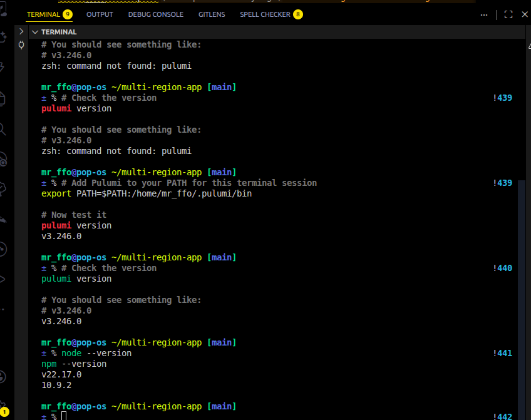Click the 'npm --version' command
Image resolution: width=531 pixels, height=420 pixels.
click(x=74, y=364)
